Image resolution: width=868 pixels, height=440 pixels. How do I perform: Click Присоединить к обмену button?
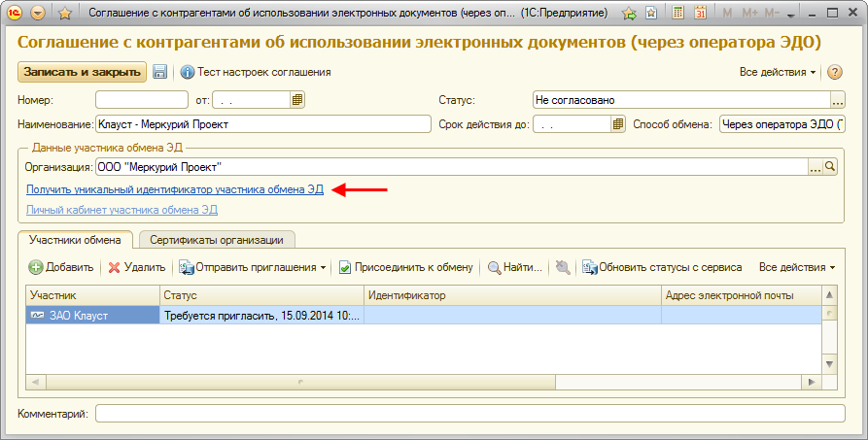[405, 267]
